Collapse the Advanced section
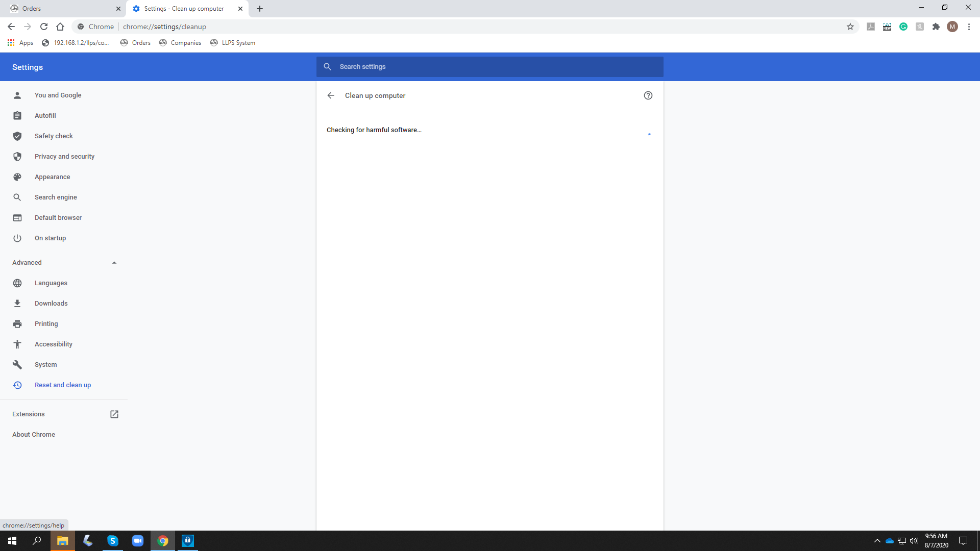Screen dimensions: 980x551 [x=114, y=263]
